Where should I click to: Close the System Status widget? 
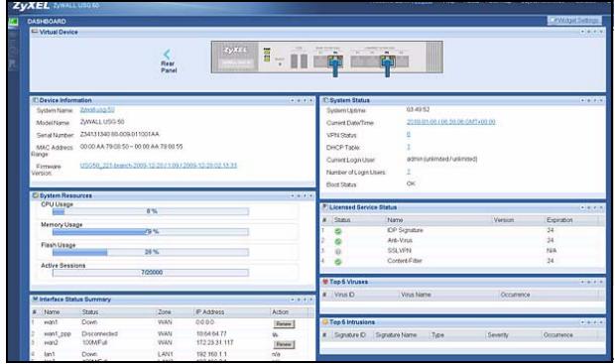(x=601, y=100)
